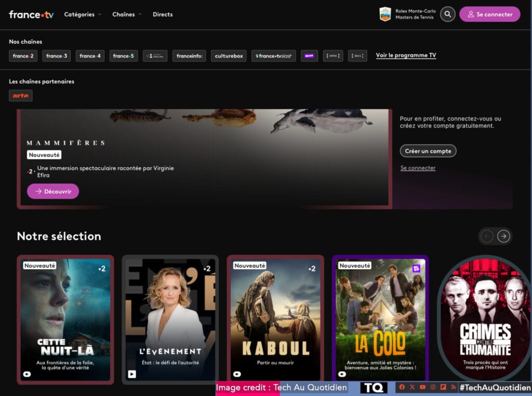Click 'Une immersion spectaculaire' description text

point(105,172)
